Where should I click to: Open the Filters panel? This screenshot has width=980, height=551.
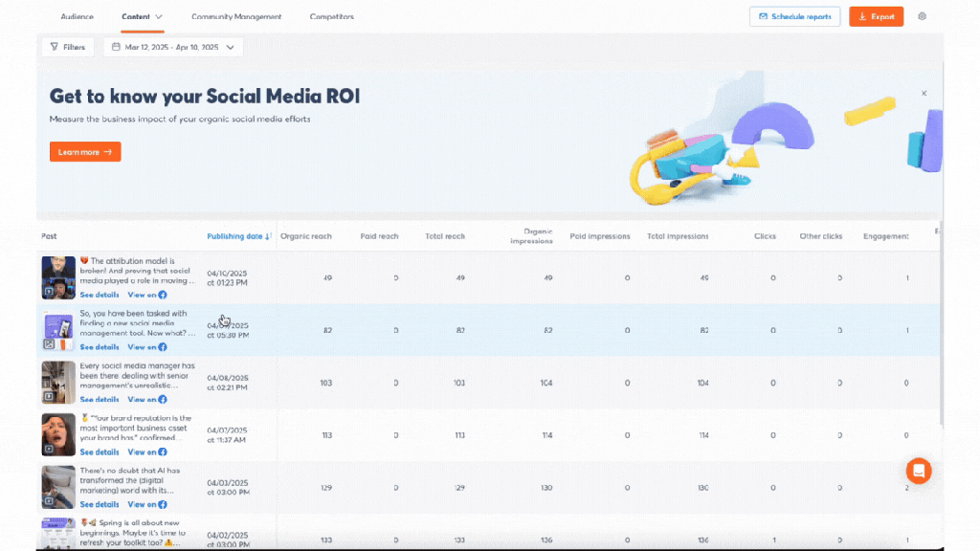[67, 47]
